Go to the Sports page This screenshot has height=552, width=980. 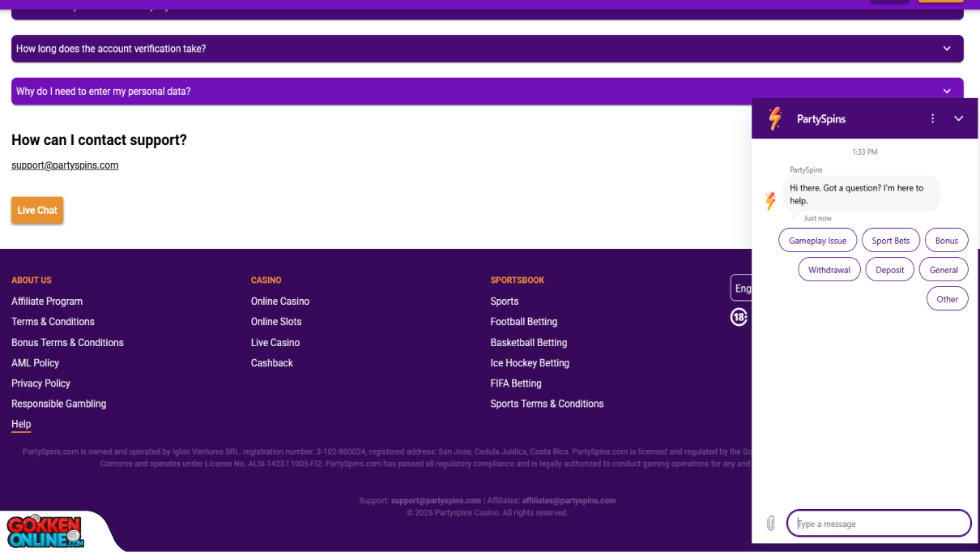point(505,302)
